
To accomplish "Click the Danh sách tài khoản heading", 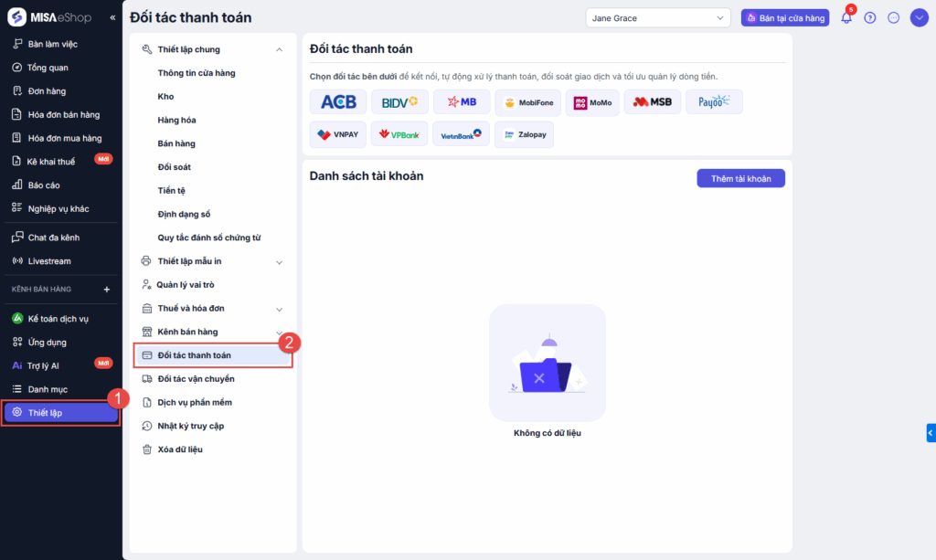I will pos(367,176).
